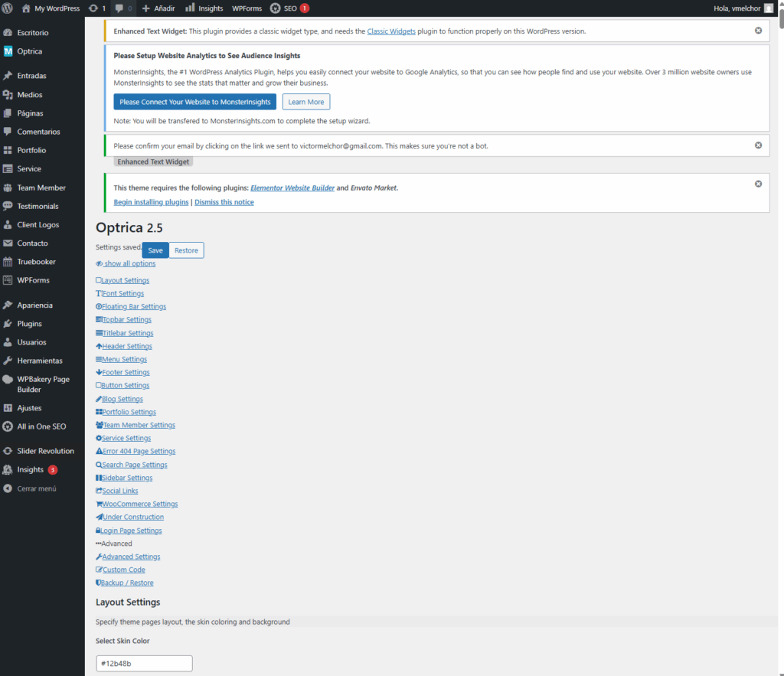Open Apariencia menu in sidebar
The image size is (784, 676).
click(34, 305)
